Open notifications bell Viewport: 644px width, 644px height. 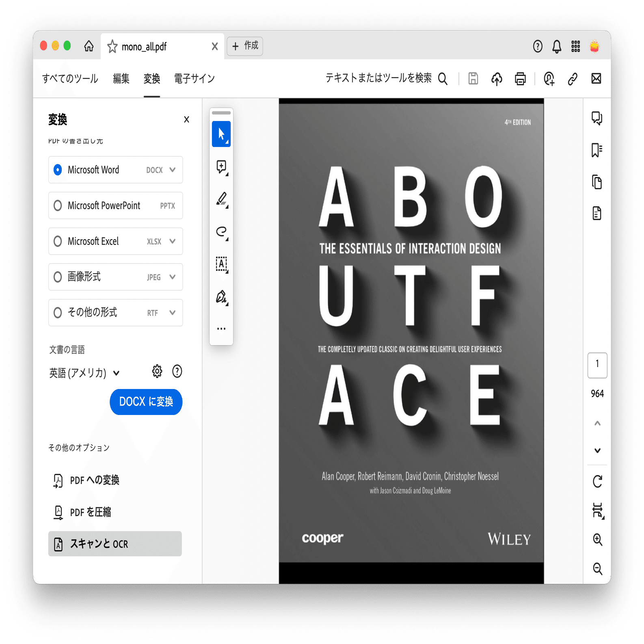point(557,46)
